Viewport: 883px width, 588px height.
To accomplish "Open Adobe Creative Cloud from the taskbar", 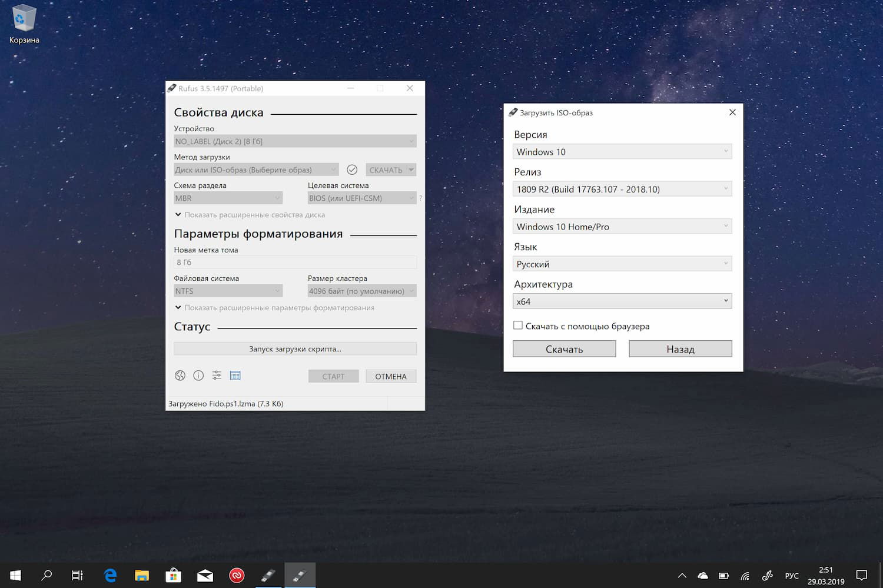I will (237, 575).
